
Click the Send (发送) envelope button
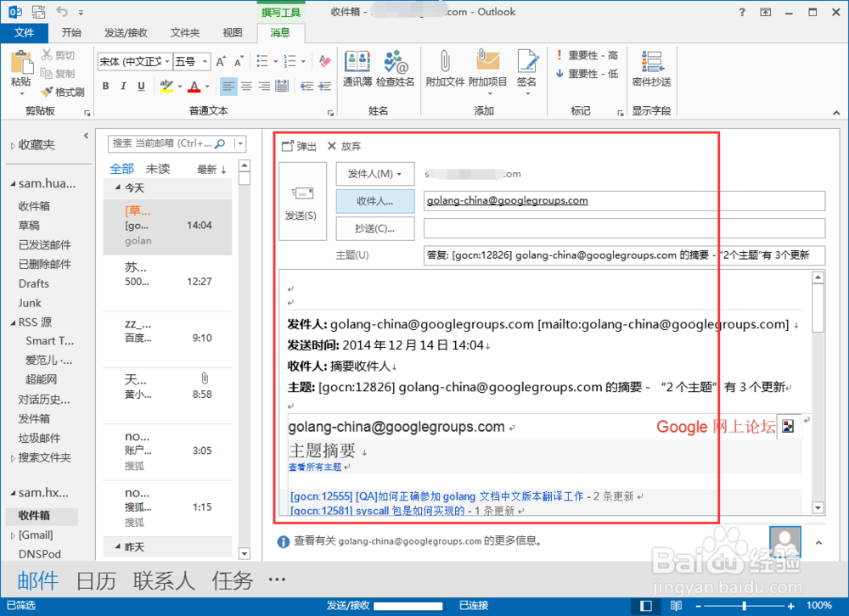tap(303, 201)
